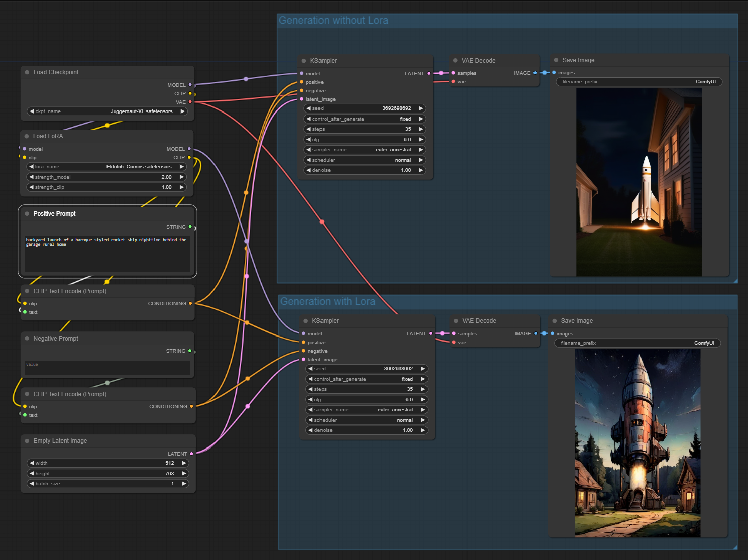Click the cfg value in Generation without Lora KSampler

click(407, 140)
